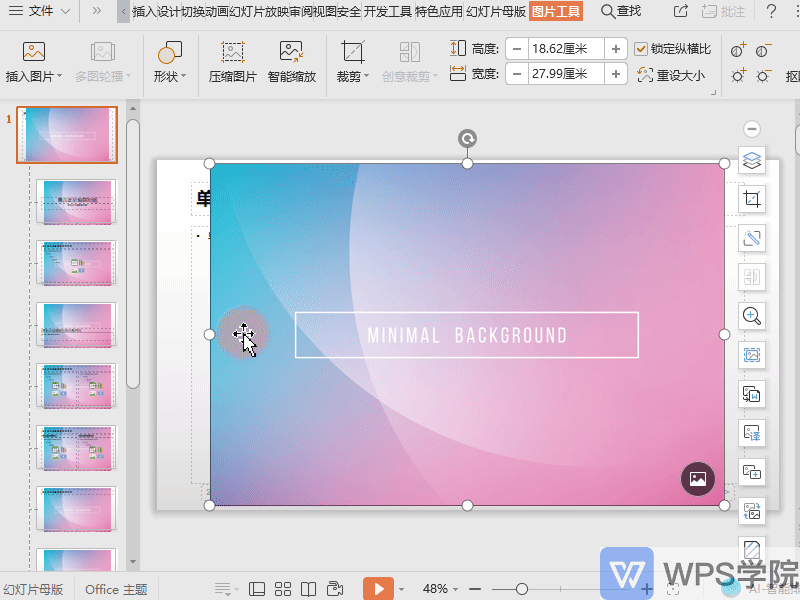This screenshot has width=800, height=600.
Task: Switch to normal view in status bar
Action: click(x=257, y=589)
